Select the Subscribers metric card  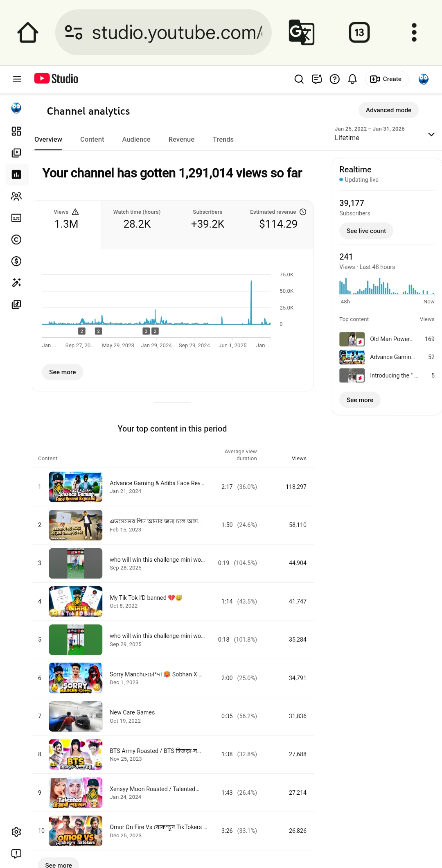pos(207,225)
